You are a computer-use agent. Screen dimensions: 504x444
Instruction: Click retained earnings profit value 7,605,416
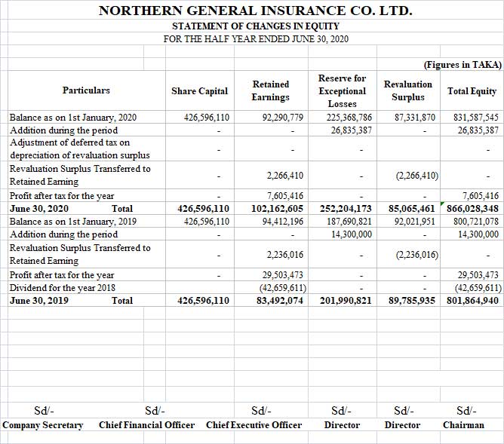coord(285,195)
